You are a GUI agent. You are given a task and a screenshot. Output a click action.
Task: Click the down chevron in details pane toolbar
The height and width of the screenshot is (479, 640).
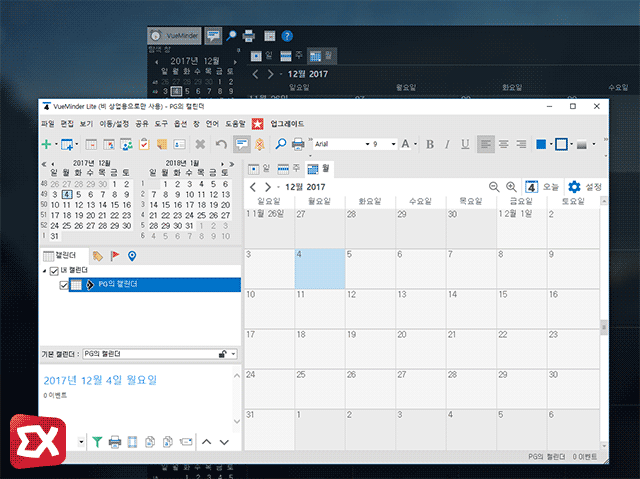pos(224,442)
